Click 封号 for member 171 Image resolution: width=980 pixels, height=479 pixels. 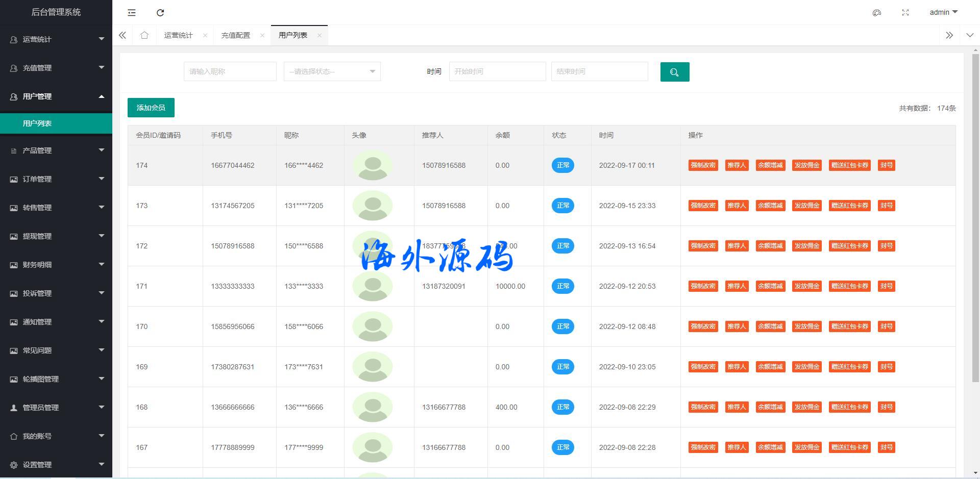click(886, 286)
